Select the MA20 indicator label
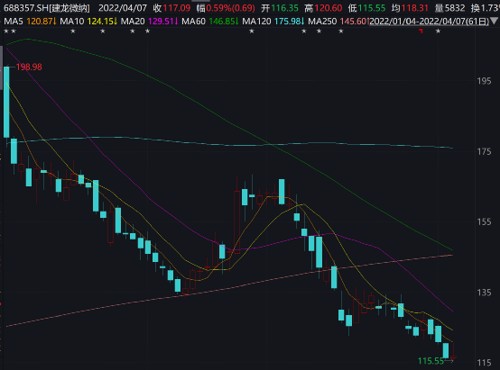Viewport: 500px width, 370px height. tap(133, 22)
